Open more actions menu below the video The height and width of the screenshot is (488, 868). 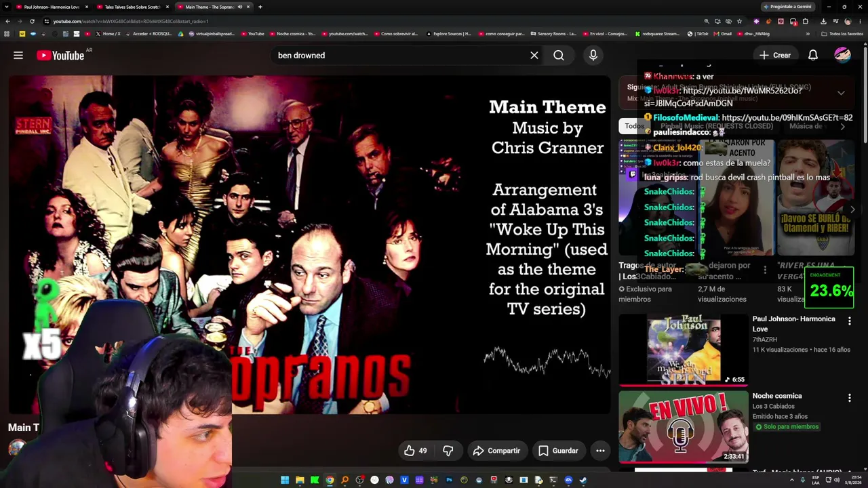tap(600, 451)
